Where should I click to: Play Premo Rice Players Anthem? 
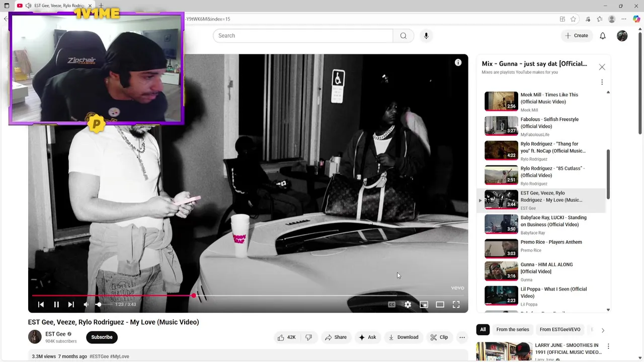tap(541, 248)
